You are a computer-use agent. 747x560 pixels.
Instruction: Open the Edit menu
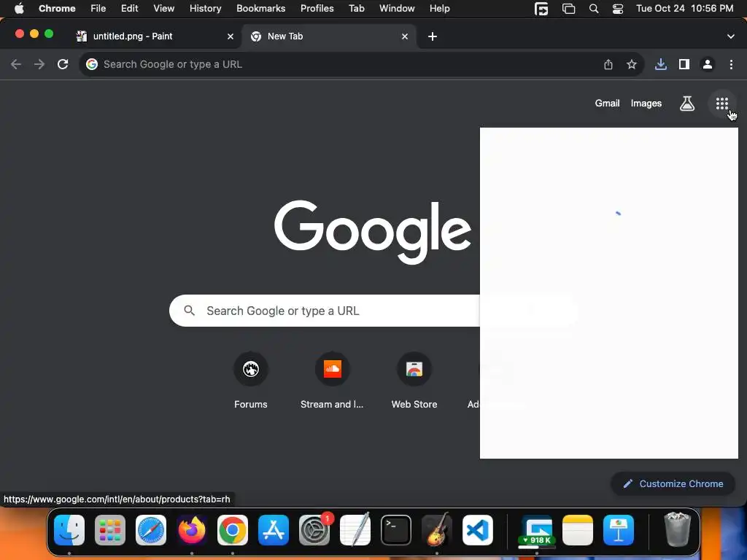130,9
